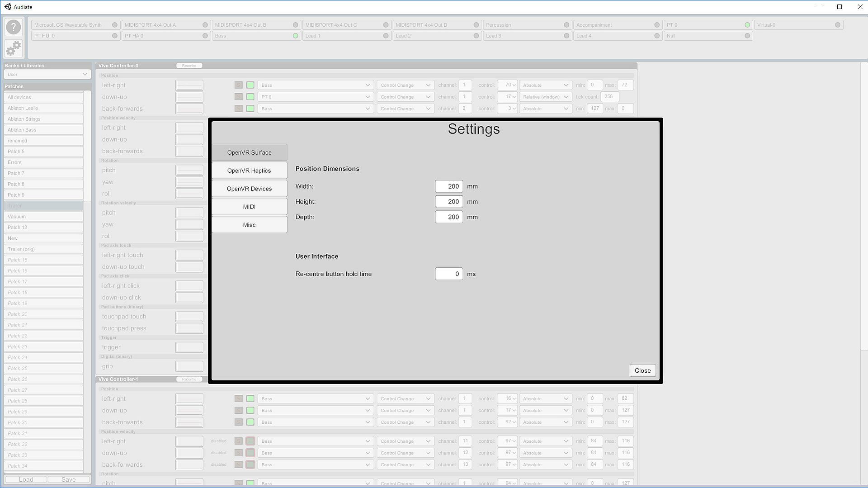Click the Height value field
Viewport: 868px width, 488px height.
[449, 202]
